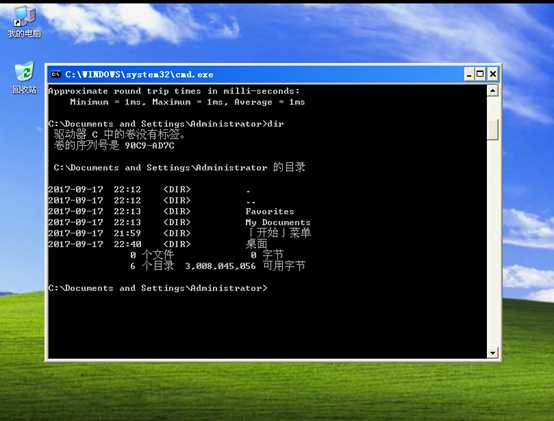
Task: Click the '0 个文件' summary text
Action: [x=152, y=255]
